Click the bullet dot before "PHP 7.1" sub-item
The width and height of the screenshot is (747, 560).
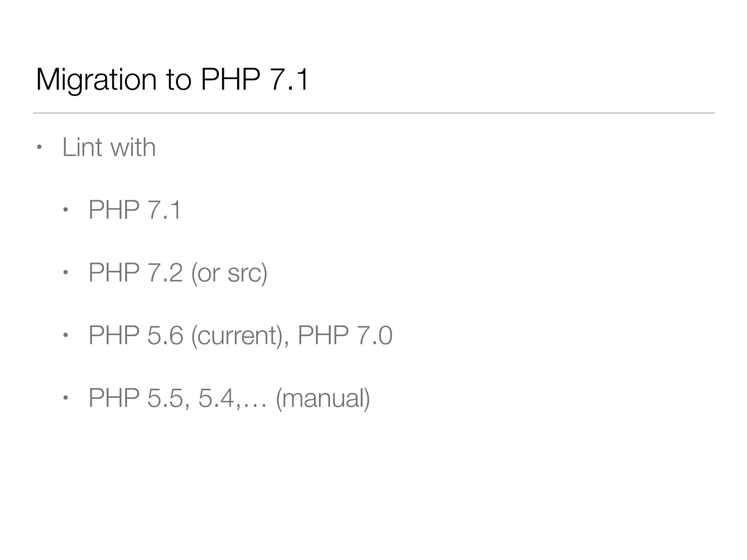[x=66, y=210]
